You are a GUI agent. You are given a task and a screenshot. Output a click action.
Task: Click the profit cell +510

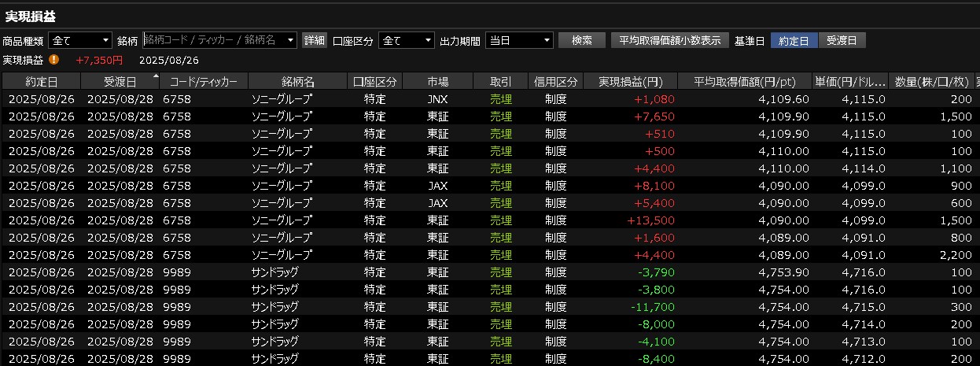659,133
